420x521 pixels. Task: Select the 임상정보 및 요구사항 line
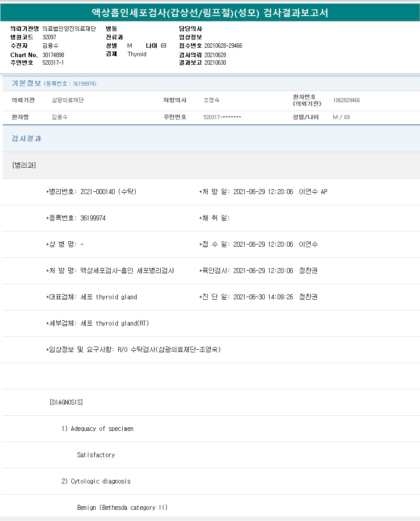point(133,350)
